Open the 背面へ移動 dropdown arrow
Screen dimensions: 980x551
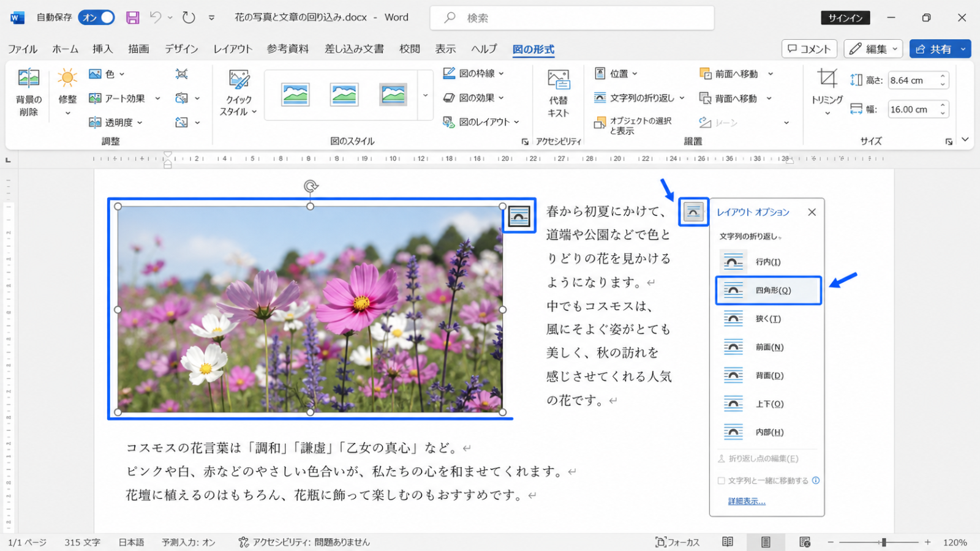click(x=769, y=99)
